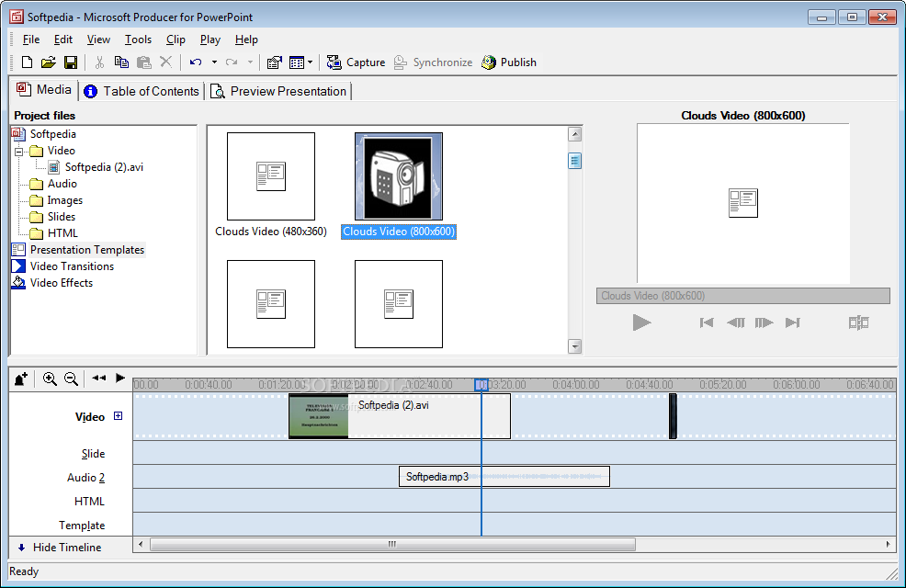Open properties toolbar icon
906x588 pixels.
[x=275, y=62]
